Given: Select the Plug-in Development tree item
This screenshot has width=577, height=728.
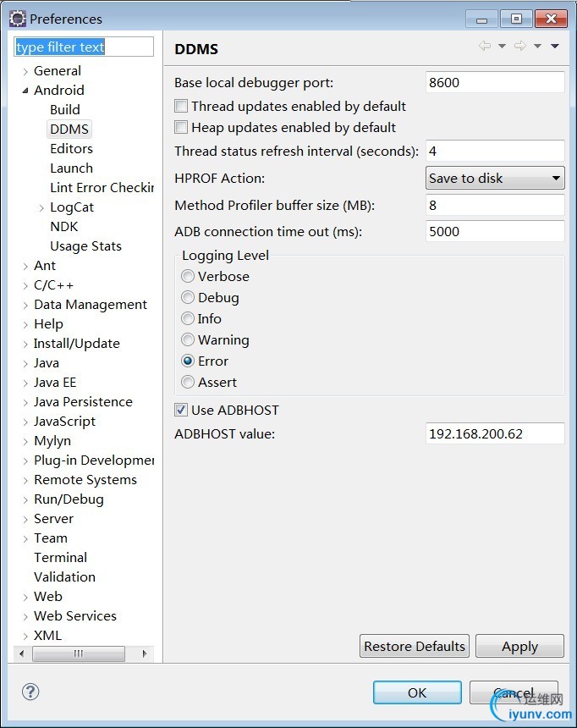Looking at the screenshot, I should click(94, 461).
